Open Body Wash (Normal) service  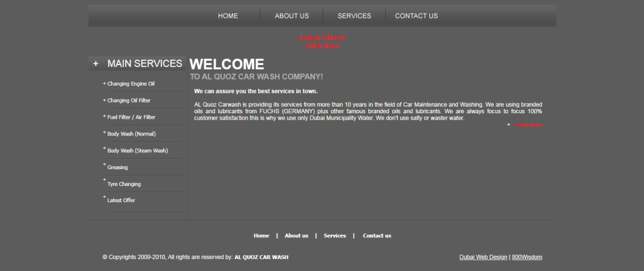[131, 134]
